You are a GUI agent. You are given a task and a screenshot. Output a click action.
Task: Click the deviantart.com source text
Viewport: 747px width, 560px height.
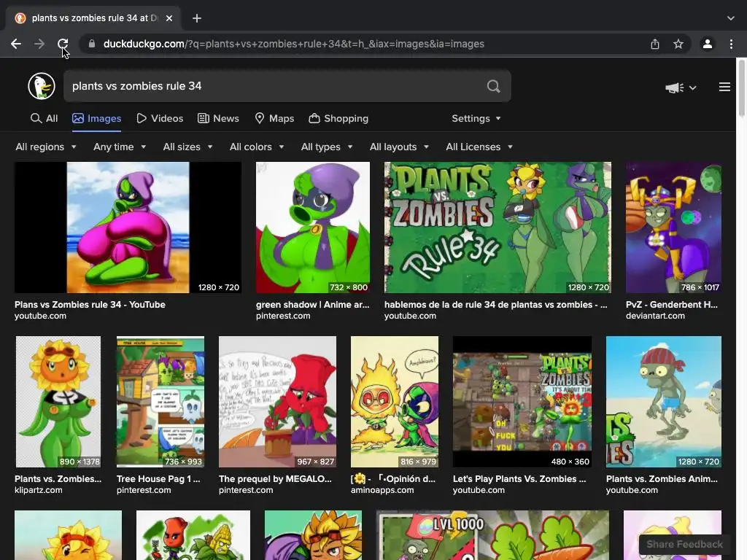[655, 316]
